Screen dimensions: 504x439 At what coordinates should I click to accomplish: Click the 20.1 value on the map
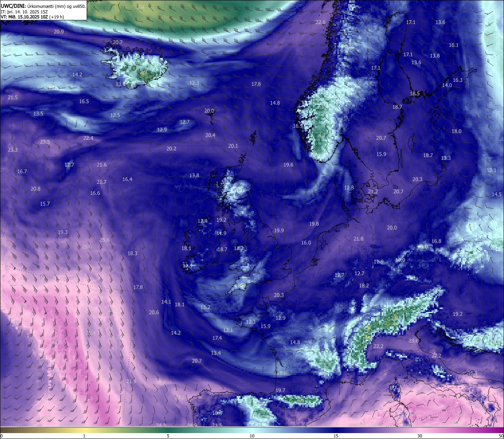point(233,146)
